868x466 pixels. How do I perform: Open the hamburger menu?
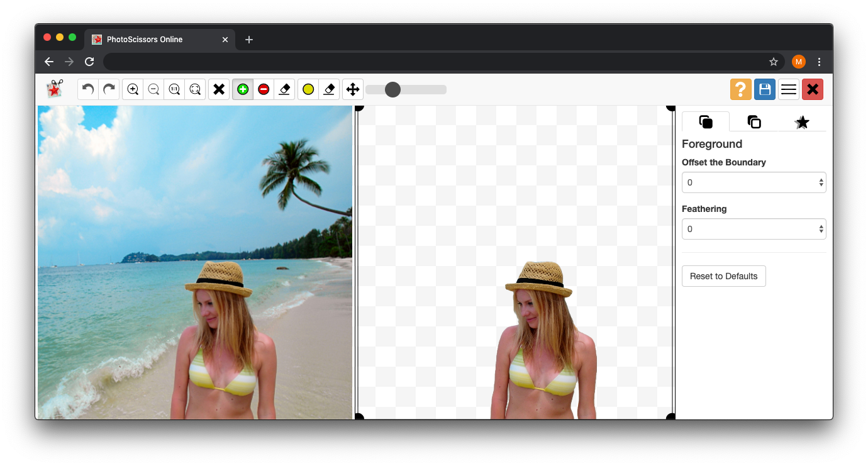click(789, 89)
